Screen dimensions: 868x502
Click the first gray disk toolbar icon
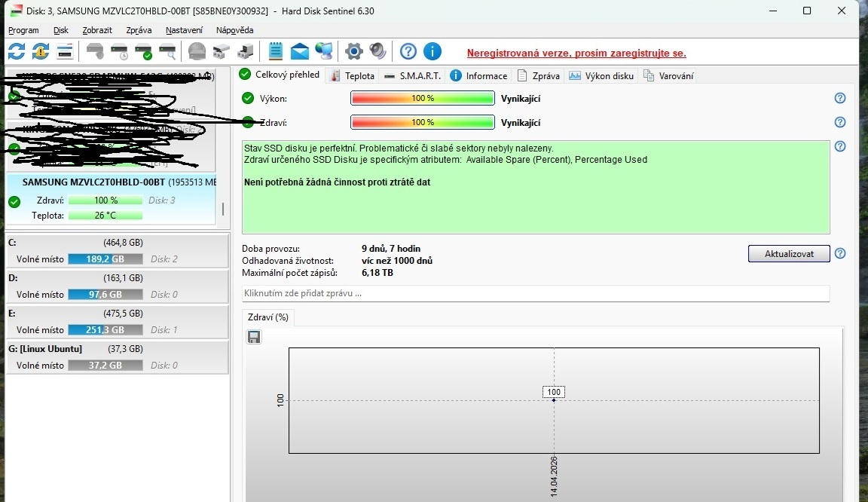point(95,51)
